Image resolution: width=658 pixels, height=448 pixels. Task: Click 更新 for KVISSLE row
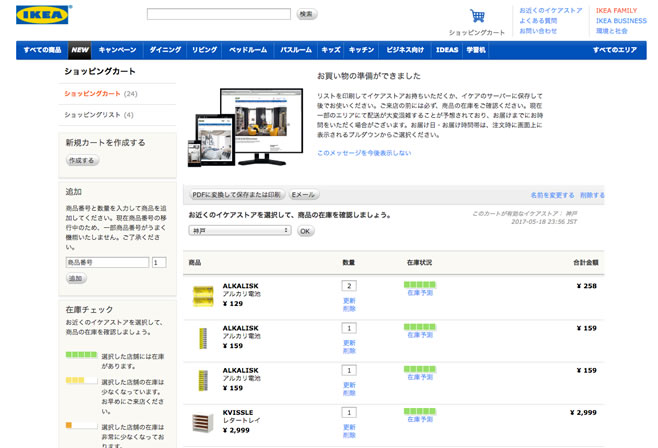[349, 427]
